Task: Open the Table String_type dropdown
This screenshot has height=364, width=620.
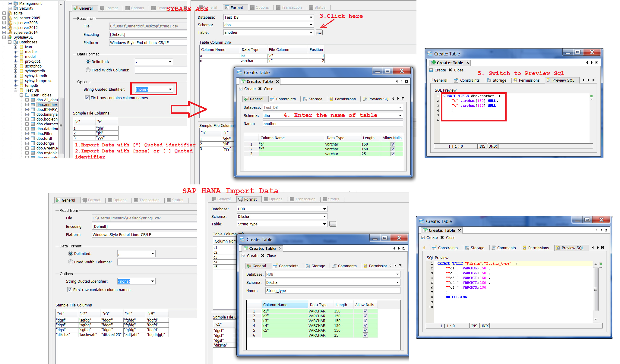Action: click(324, 224)
